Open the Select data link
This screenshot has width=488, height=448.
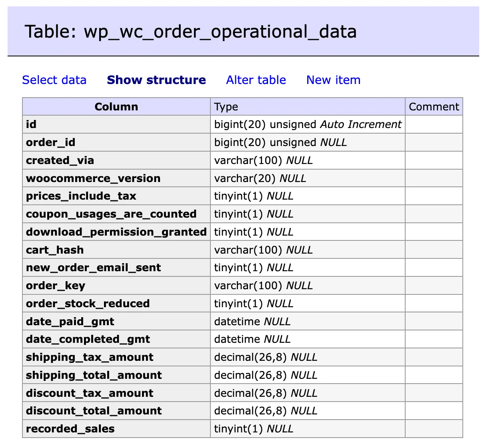(54, 80)
